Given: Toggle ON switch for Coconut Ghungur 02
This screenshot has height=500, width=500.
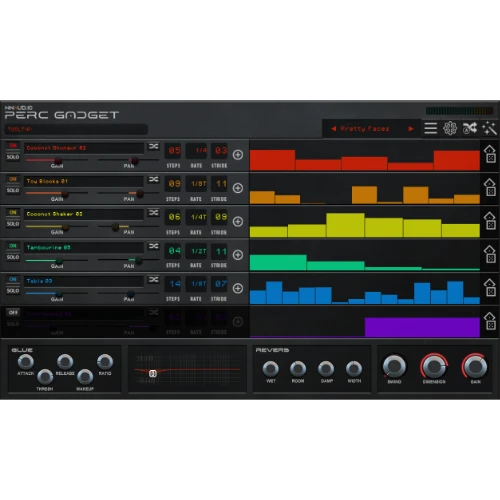Looking at the screenshot, I should [13, 146].
